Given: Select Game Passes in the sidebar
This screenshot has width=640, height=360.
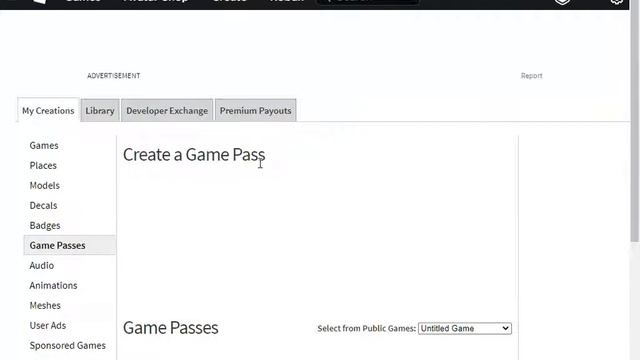Looking at the screenshot, I should coord(70,245).
